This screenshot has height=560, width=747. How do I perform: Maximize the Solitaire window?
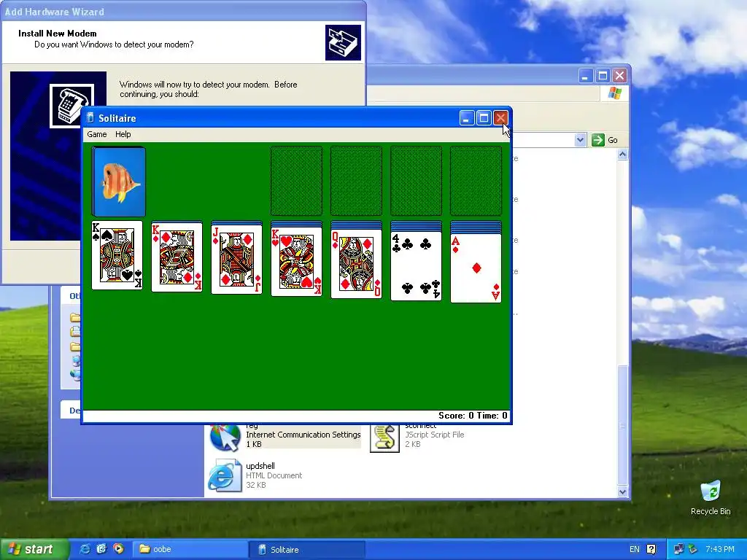point(484,118)
